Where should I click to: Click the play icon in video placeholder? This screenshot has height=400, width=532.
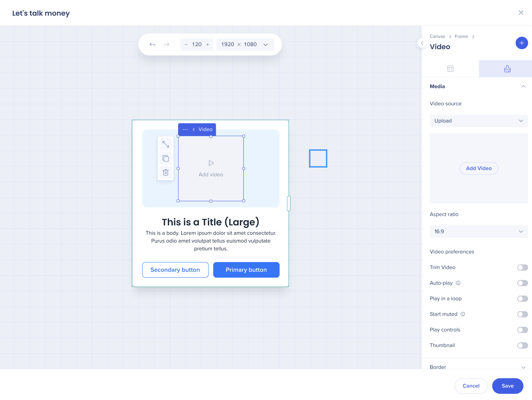211,163
